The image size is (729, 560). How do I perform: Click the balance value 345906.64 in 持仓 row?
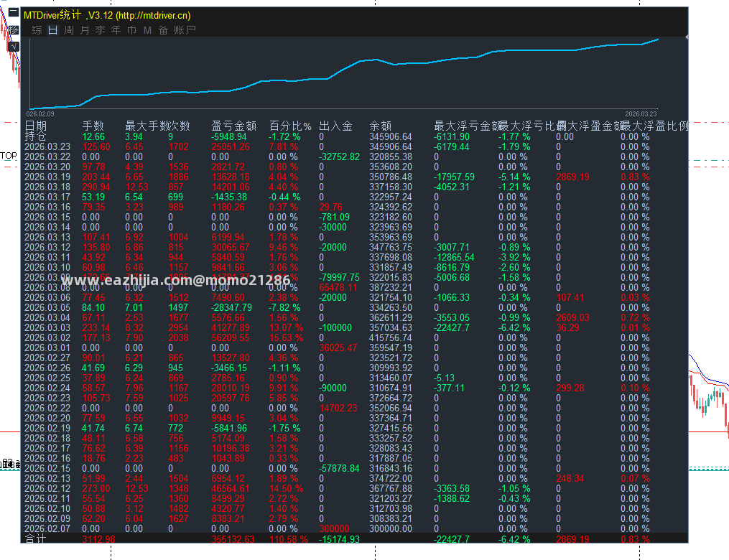click(391, 136)
